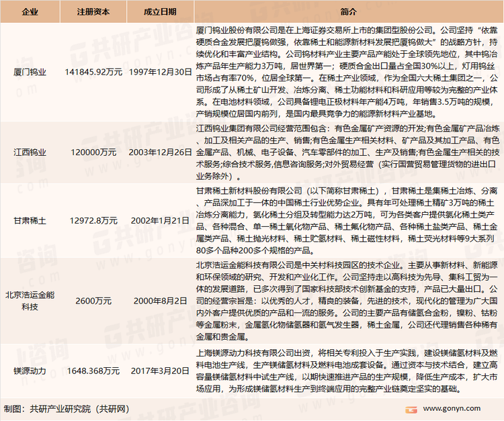
Task: Click the 注册资本 column header
Action: click(93, 12)
